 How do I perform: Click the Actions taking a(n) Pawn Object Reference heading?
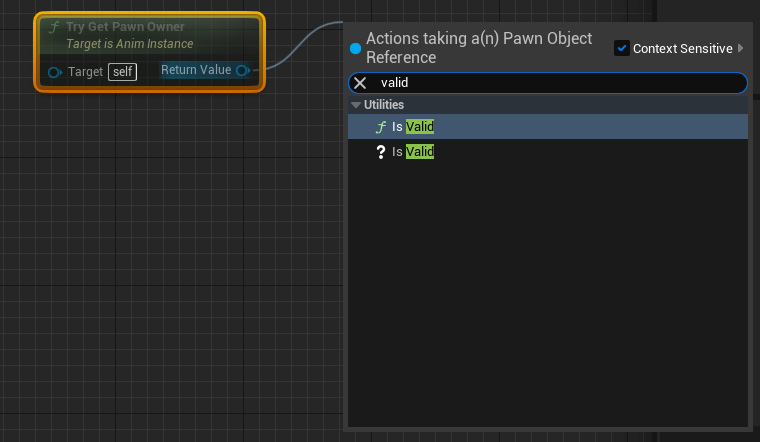tap(479, 47)
